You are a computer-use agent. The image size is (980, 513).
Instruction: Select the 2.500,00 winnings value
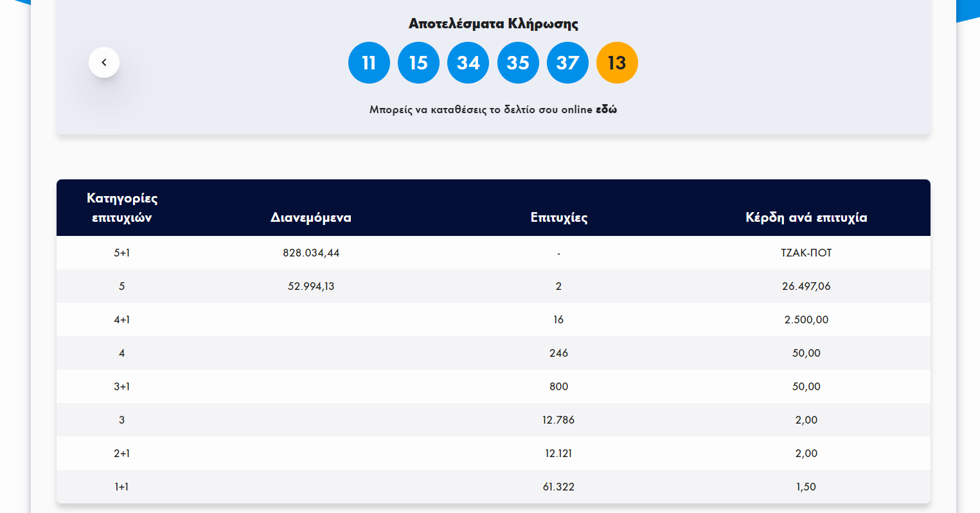pyautogui.click(x=806, y=319)
